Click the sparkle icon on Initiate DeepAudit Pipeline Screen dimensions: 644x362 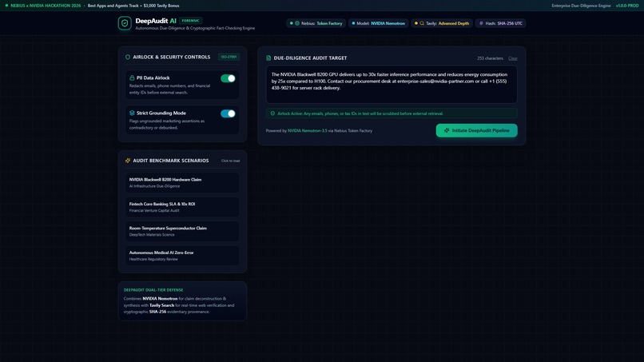(x=447, y=131)
